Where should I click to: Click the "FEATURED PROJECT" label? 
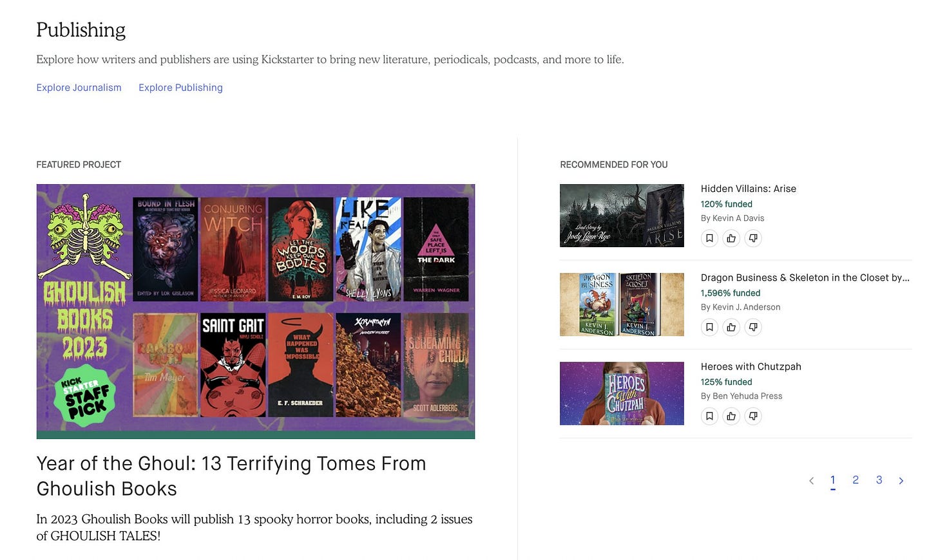click(79, 165)
